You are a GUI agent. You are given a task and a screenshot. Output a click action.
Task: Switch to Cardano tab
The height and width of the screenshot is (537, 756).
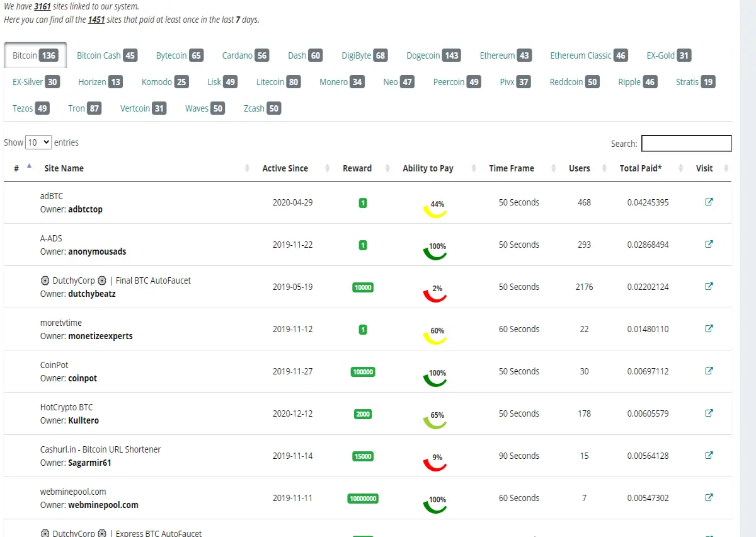tap(245, 55)
